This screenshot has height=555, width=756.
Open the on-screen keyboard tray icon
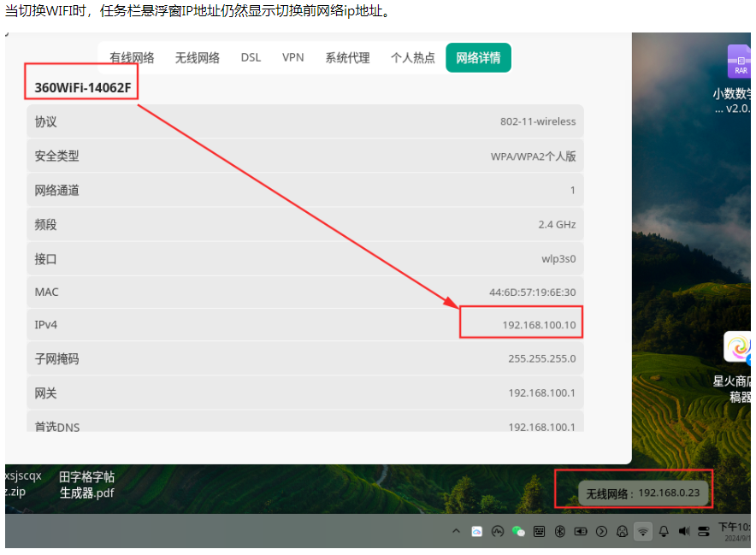[539, 531]
